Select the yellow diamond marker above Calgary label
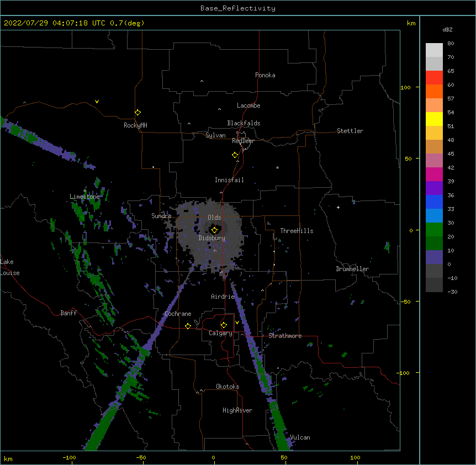The height and width of the screenshot is (465, 476). [x=224, y=325]
